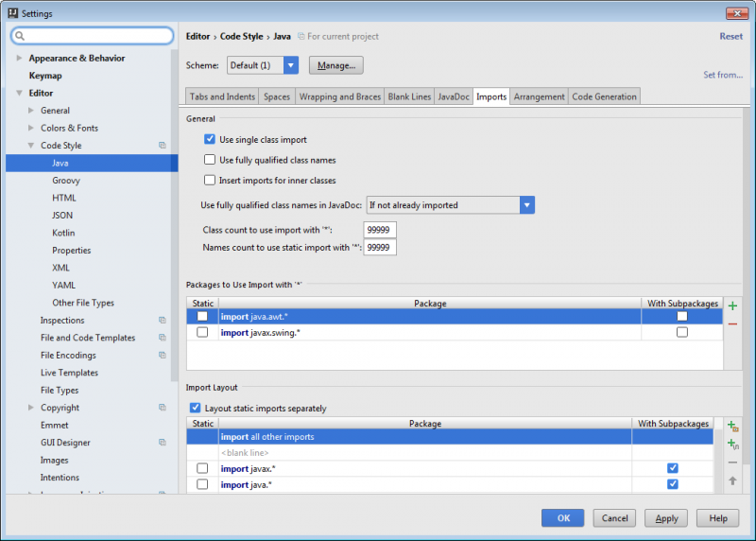This screenshot has height=541, width=756.
Task: Open the Scheme dropdown
Action: pyautogui.click(x=290, y=65)
